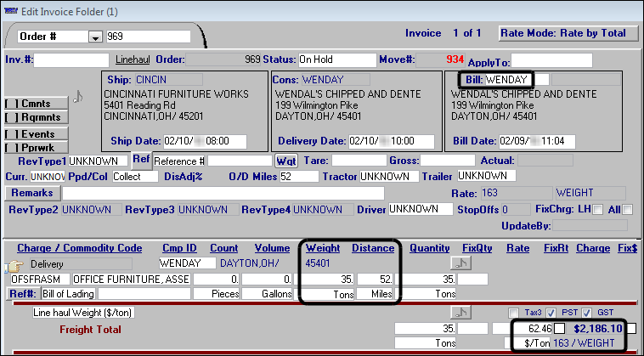
Task: Click the Rqrmnts button
Action: pos(37,117)
